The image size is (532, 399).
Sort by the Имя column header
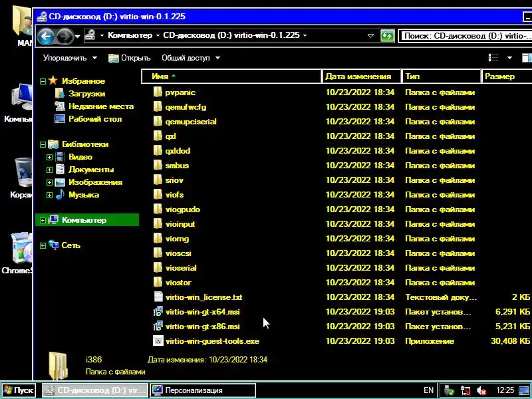(231, 76)
